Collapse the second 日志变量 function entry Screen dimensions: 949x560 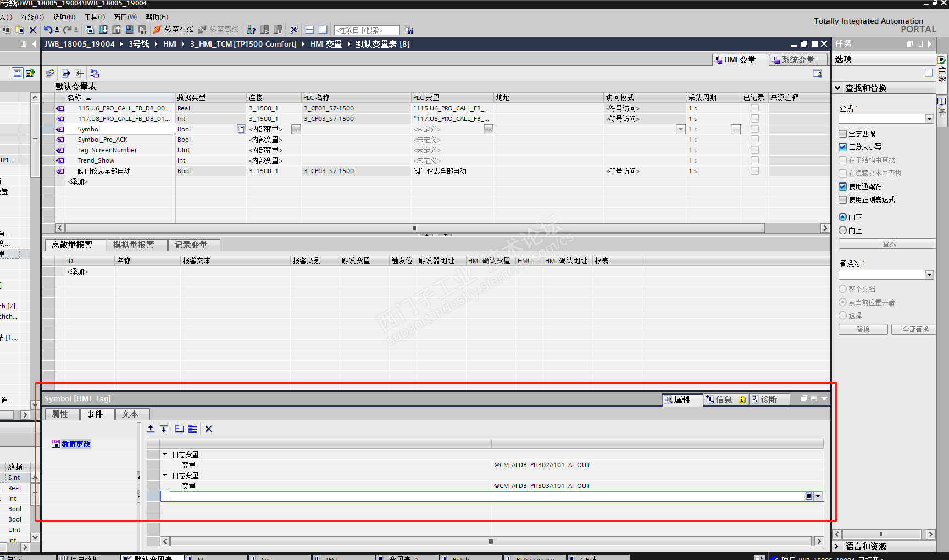(165, 475)
